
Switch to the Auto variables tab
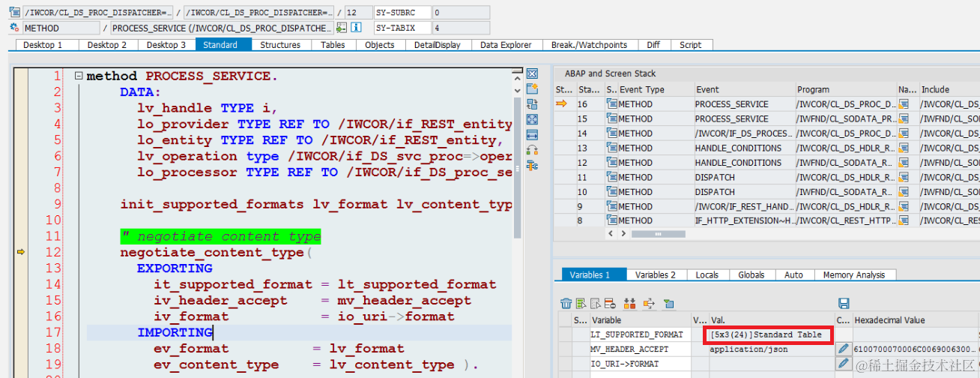pyautogui.click(x=793, y=275)
